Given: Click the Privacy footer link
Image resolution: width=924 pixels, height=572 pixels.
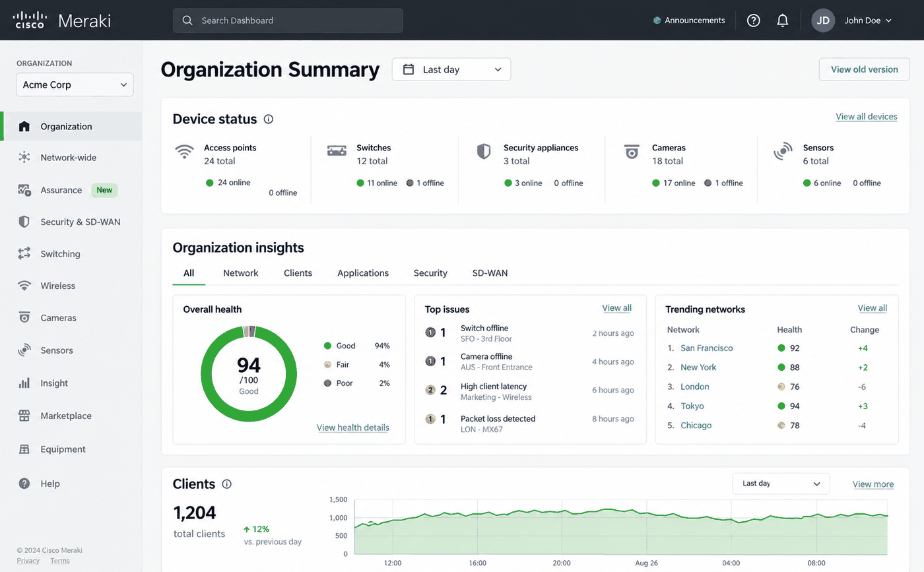Looking at the screenshot, I should click(x=28, y=561).
